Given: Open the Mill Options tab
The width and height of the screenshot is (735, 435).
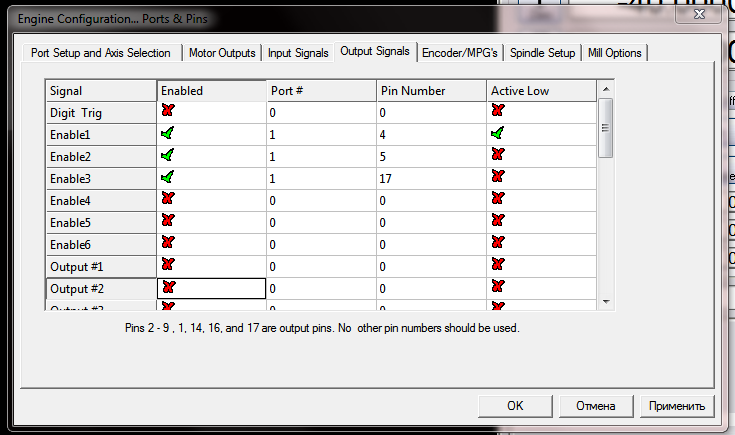Looking at the screenshot, I should (x=615, y=53).
